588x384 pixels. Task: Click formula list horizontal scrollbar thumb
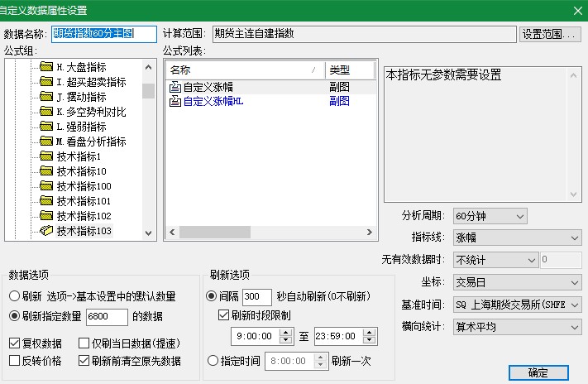click(215, 232)
